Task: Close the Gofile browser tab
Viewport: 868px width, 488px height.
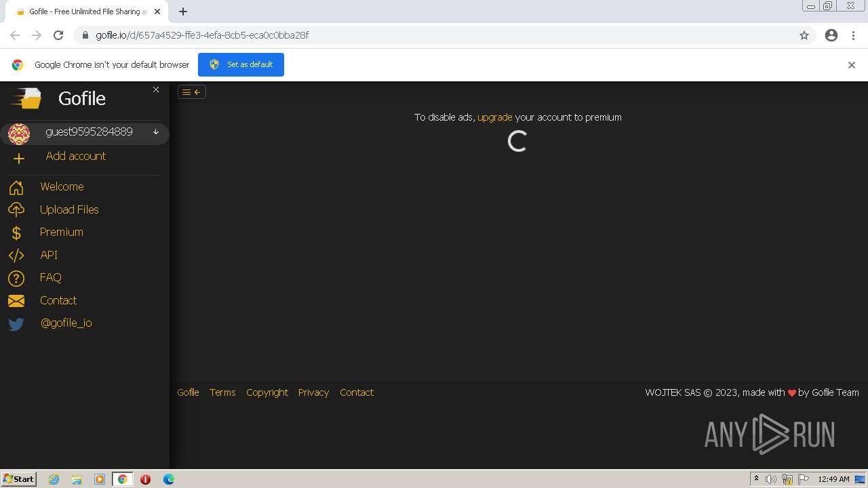Action: (x=157, y=12)
